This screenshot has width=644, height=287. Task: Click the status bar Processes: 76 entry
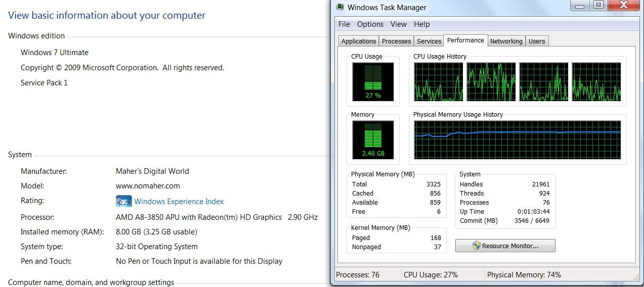358,275
